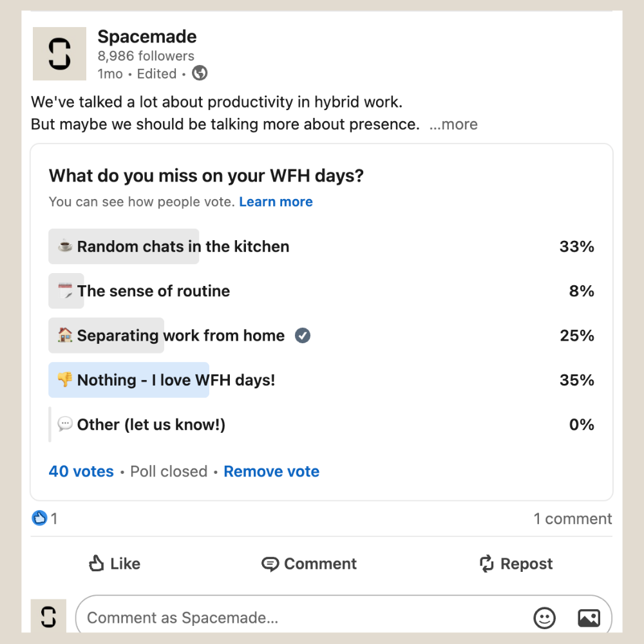Click 1 comment to view comments
Viewport: 644px width, 644px height.
573,518
